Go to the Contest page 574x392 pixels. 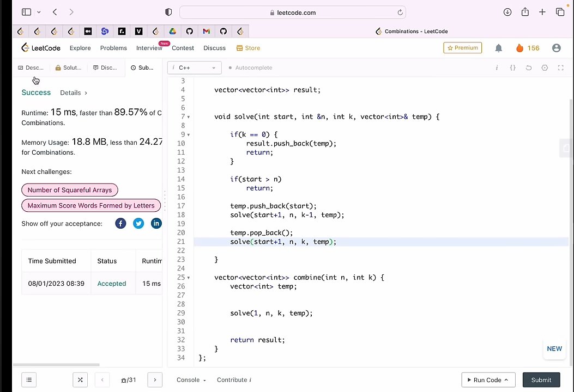[x=183, y=48]
